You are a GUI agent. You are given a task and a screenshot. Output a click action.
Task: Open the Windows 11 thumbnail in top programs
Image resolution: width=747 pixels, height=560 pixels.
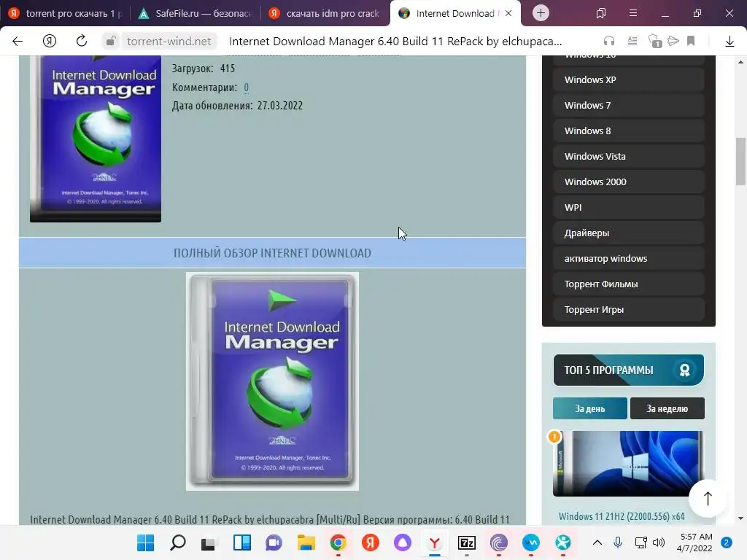coord(628,463)
